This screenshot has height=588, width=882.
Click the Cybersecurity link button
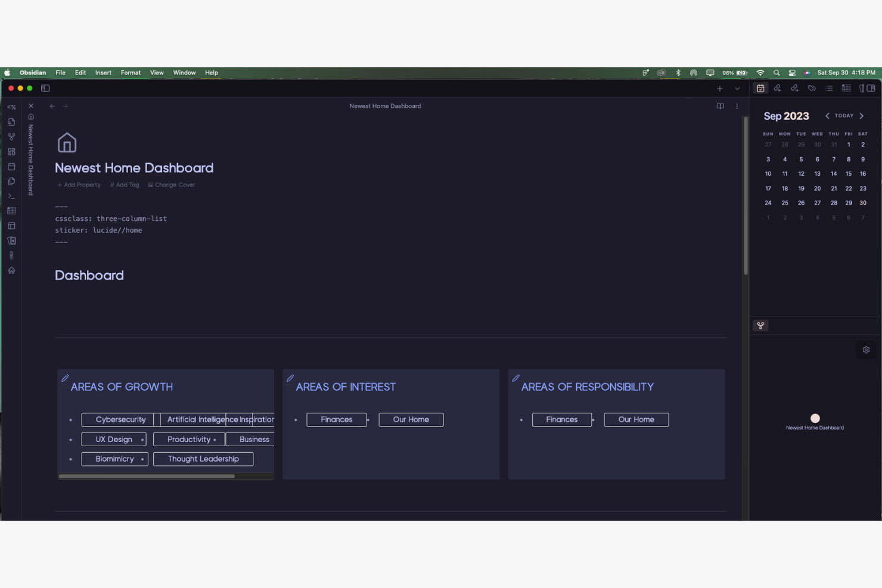[x=120, y=419]
